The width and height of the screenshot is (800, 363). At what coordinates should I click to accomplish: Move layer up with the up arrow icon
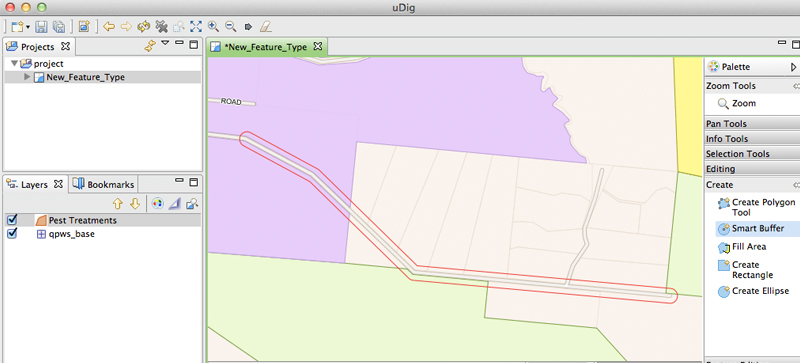pyautogui.click(x=118, y=204)
